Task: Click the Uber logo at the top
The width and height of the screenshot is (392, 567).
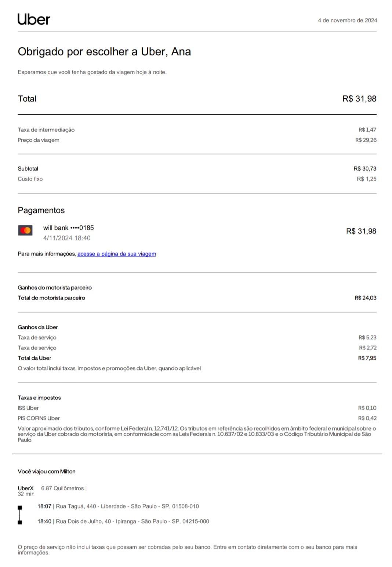Action: (34, 19)
